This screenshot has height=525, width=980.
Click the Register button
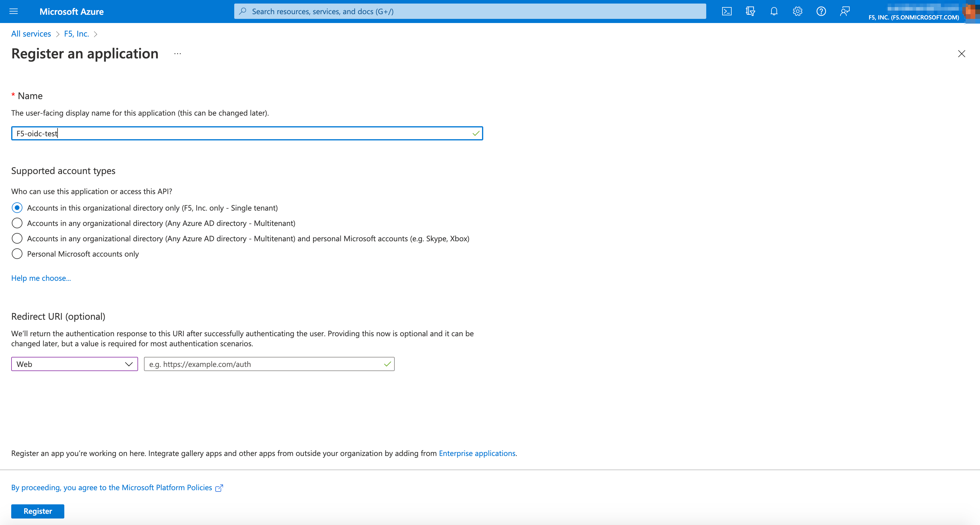(38, 511)
